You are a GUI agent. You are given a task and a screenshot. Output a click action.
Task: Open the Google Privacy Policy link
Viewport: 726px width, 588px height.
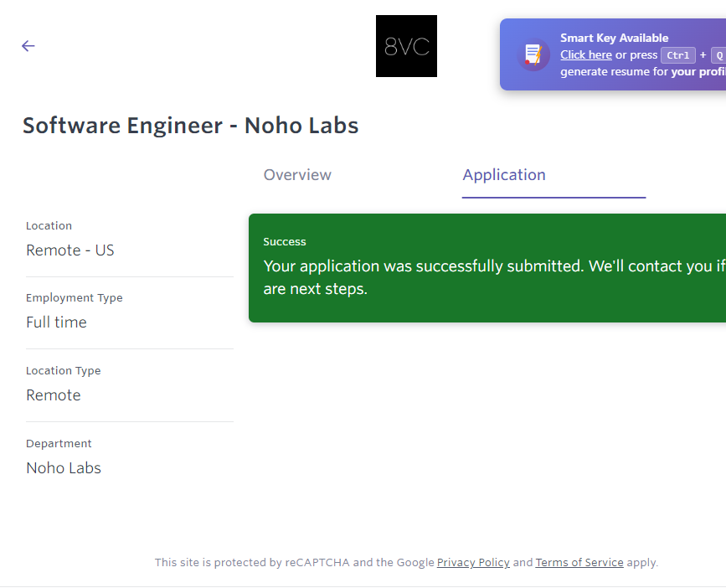pos(473,563)
